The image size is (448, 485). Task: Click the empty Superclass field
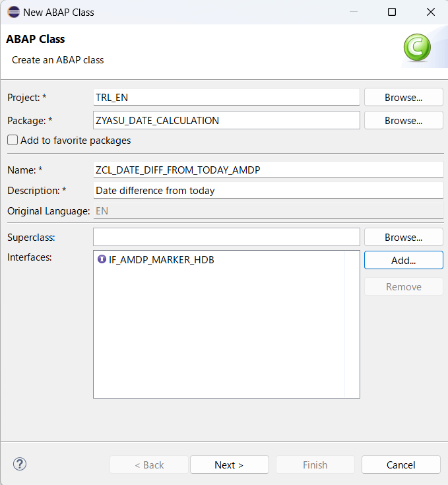[x=226, y=238]
